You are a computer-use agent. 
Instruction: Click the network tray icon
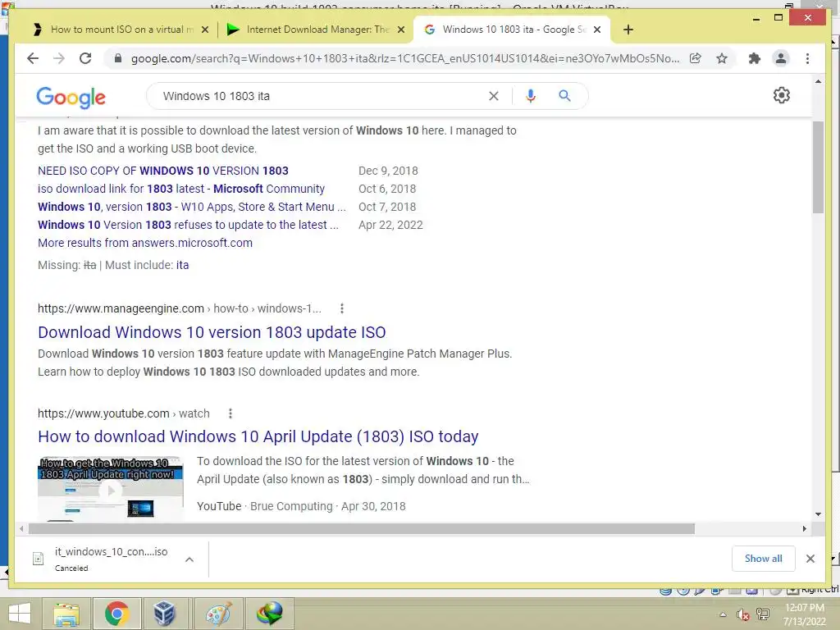click(762, 614)
